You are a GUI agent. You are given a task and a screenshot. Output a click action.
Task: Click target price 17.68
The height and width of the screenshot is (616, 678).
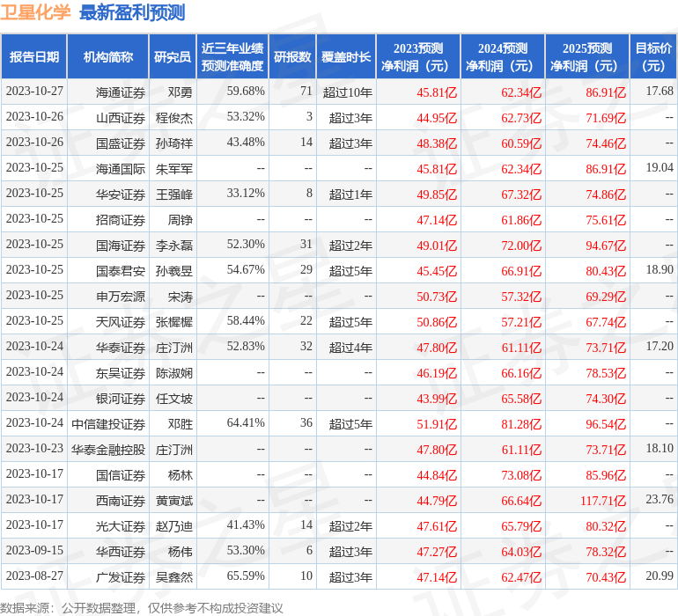click(x=660, y=92)
